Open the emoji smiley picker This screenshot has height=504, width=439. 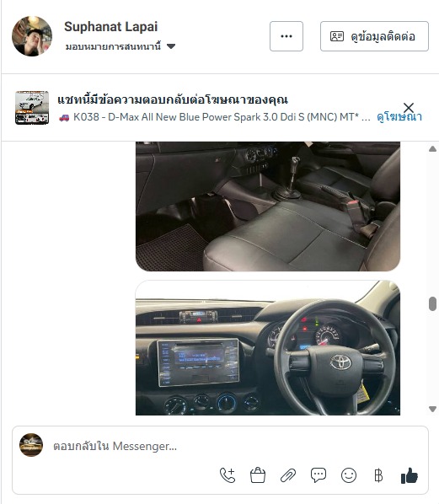349,475
